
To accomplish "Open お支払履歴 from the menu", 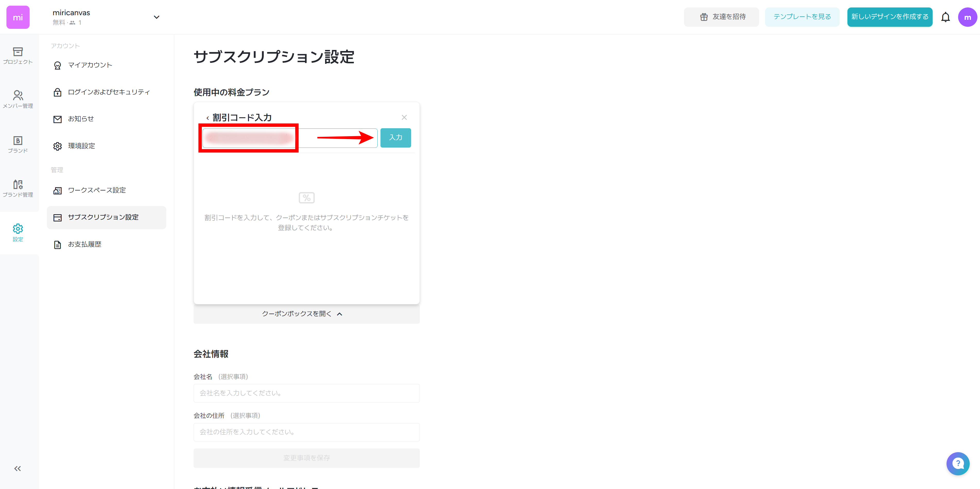I will (84, 244).
